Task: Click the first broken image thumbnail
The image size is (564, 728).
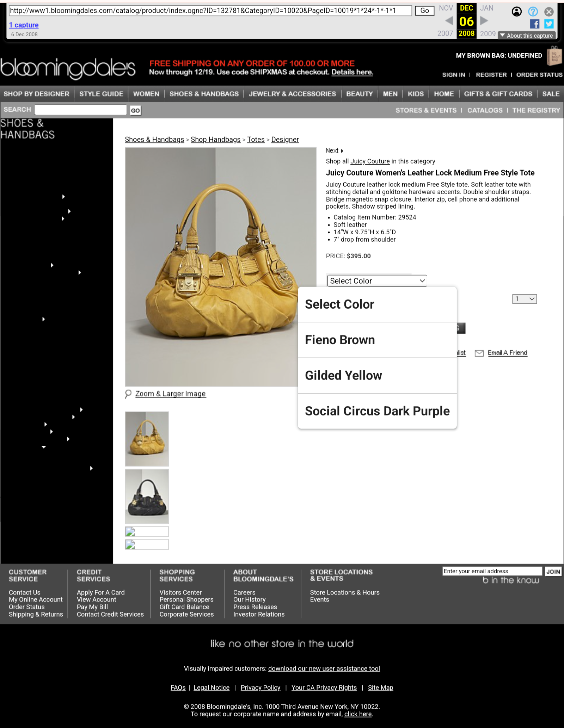Action: click(147, 531)
